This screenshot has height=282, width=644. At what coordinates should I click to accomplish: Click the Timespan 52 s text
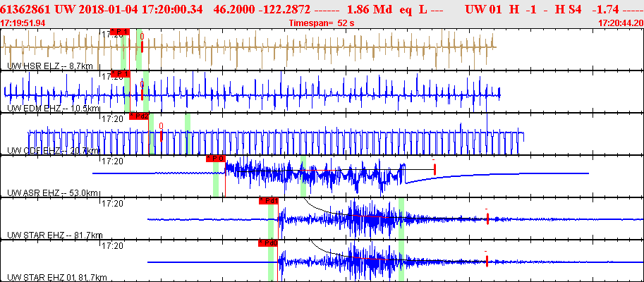point(322,23)
